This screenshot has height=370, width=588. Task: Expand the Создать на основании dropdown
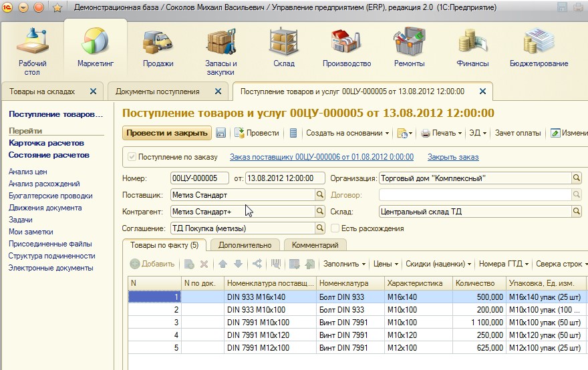(347, 133)
